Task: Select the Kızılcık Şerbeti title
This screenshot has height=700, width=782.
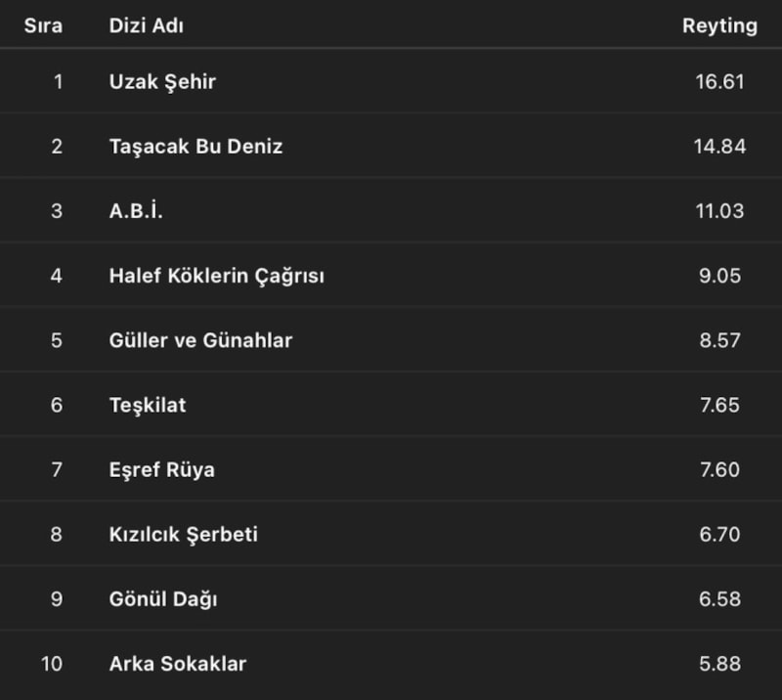Action: tap(184, 534)
